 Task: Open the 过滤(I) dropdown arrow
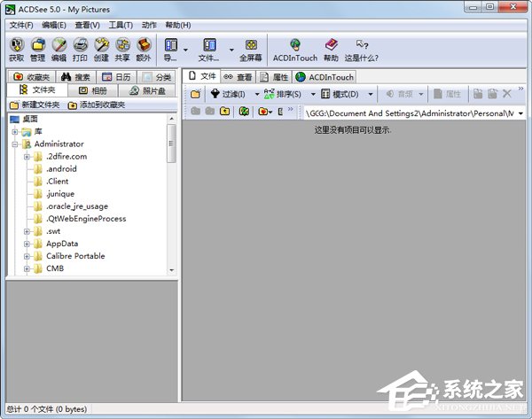click(257, 94)
